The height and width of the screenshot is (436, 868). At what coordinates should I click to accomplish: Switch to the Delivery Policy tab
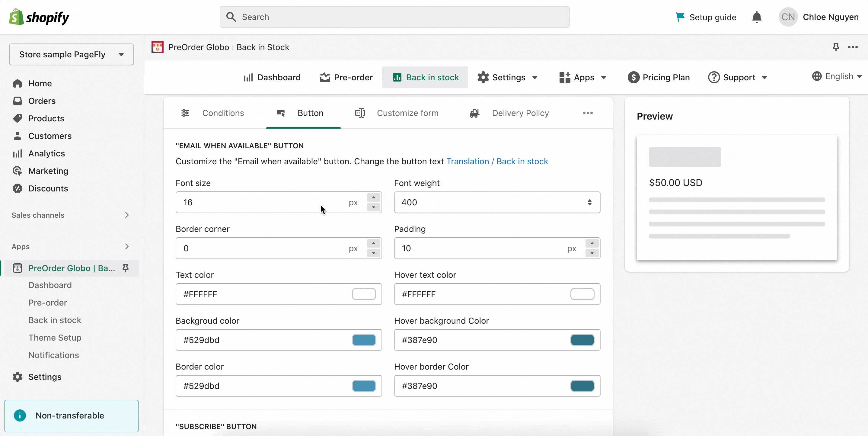point(509,113)
